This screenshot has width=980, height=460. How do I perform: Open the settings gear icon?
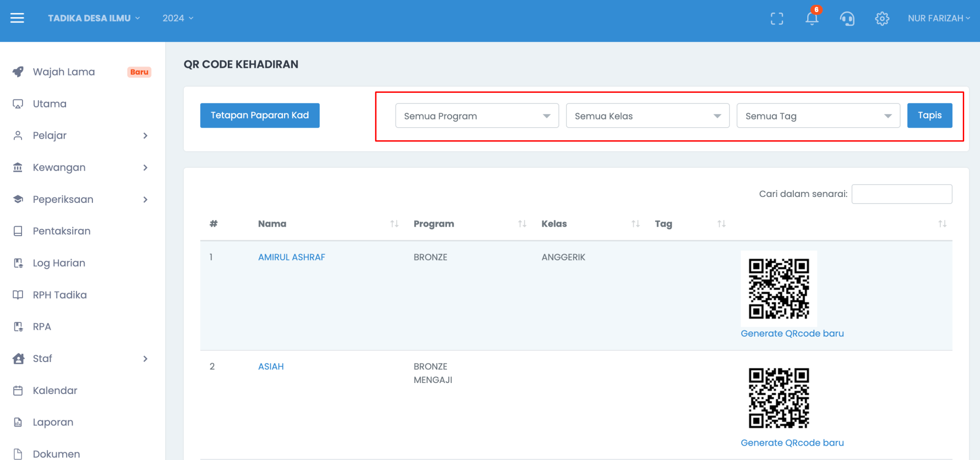pyautogui.click(x=882, y=19)
